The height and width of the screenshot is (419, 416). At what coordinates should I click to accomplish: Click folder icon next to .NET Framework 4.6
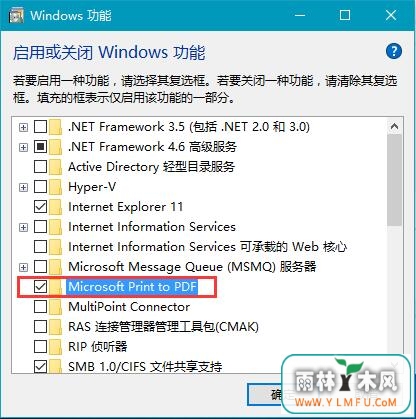55,147
